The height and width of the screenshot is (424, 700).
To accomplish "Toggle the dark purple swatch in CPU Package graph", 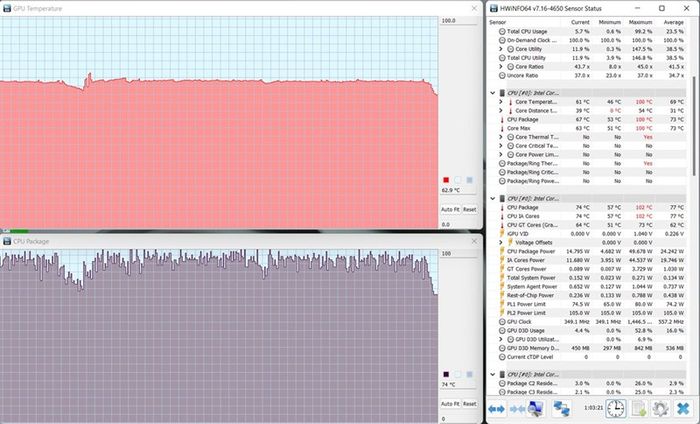I will [x=446, y=374].
